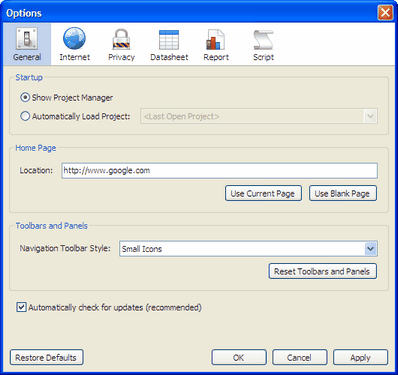Dismiss the dialog with Cancel

300,357
